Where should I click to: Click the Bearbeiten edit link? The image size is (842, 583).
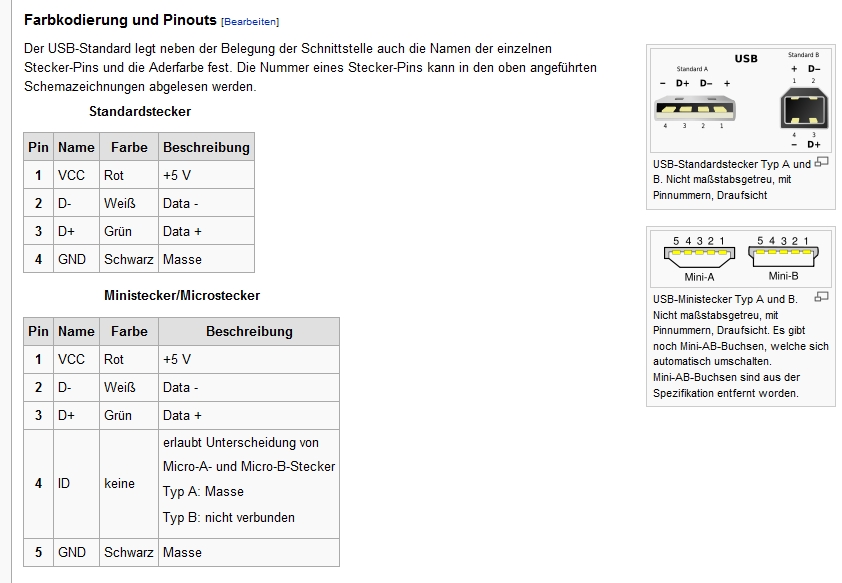click(251, 22)
